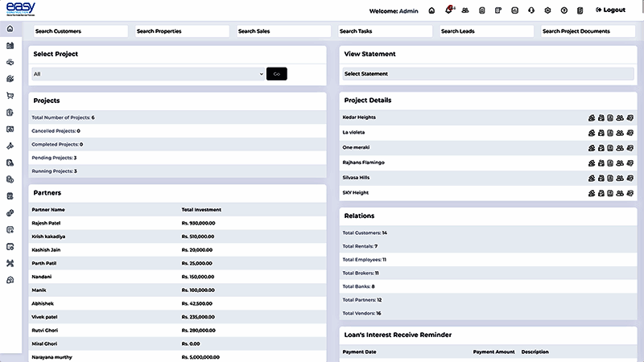The image size is (644, 362).
Task: Click Total Brokers: 11 row
Action: coord(488,273)
